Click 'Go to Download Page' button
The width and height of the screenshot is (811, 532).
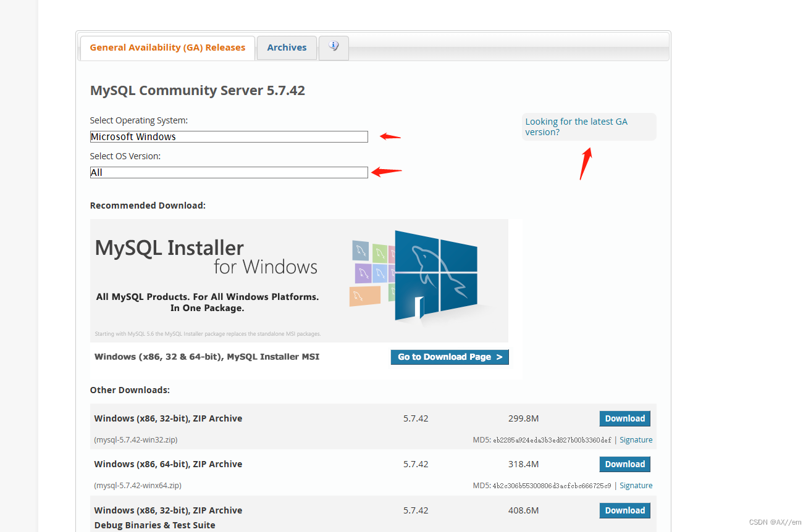[x=450, y=357]
